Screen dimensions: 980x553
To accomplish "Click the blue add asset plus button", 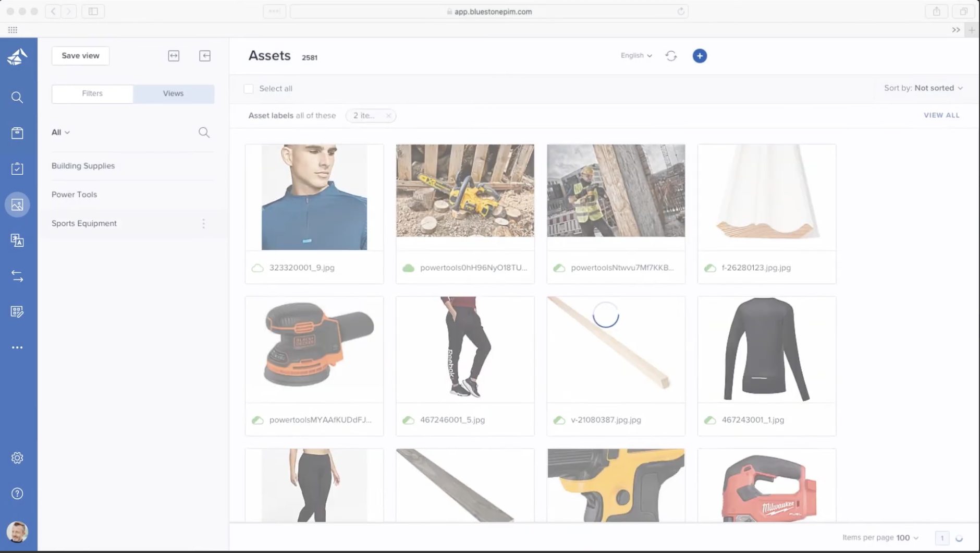I will pos(700,56).
